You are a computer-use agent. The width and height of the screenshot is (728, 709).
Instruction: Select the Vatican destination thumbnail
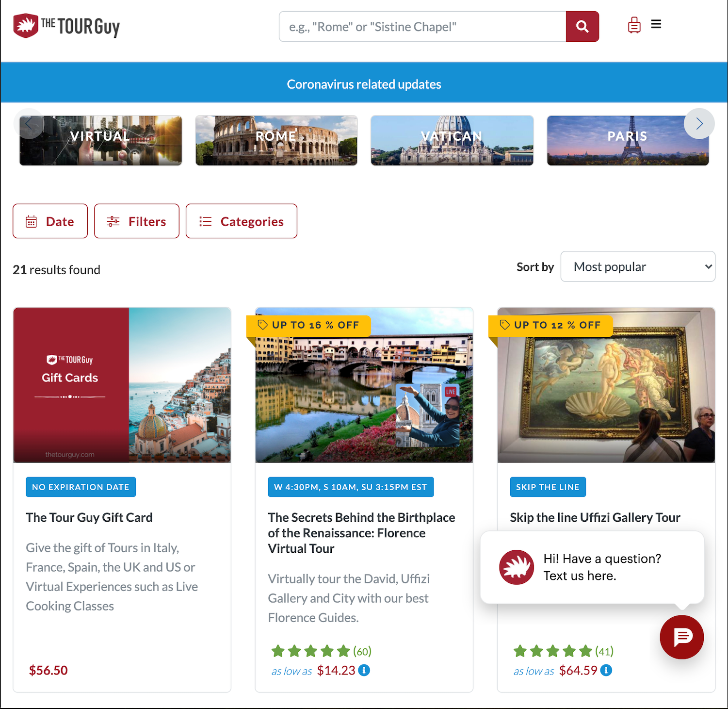[x=452, y=140]
